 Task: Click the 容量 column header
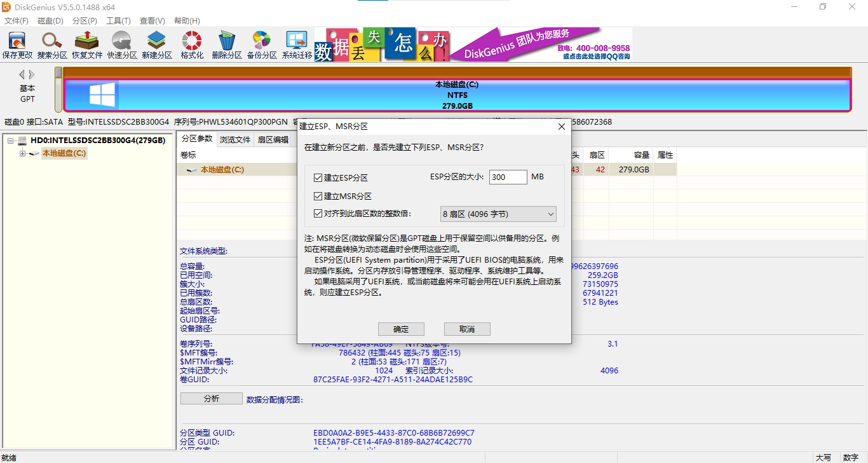pos(631,155)
